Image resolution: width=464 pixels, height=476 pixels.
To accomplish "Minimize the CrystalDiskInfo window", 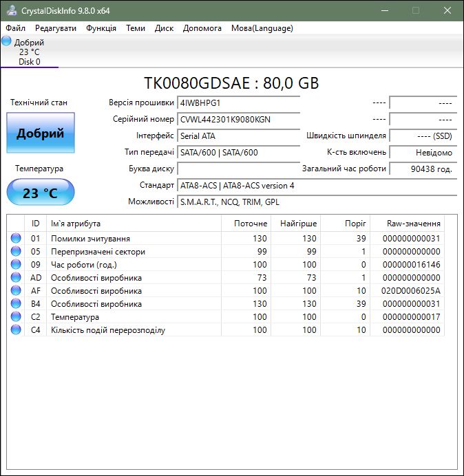I will (x=385, y=10).
